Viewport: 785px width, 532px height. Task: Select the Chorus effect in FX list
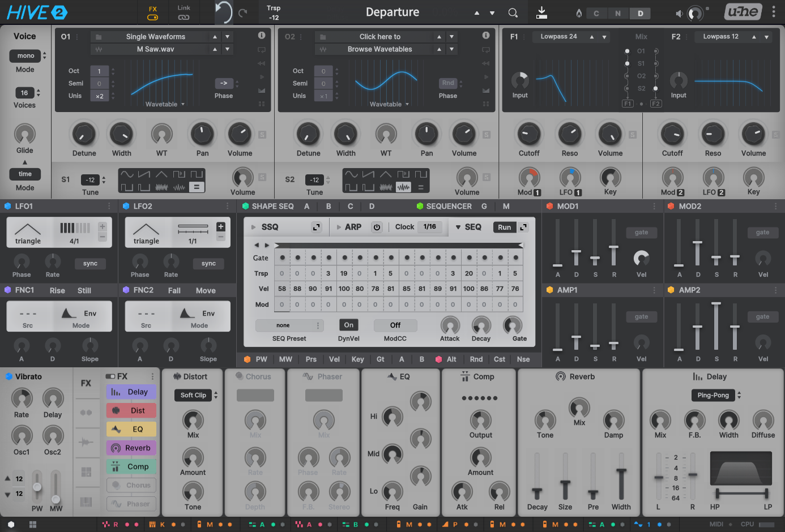(x=131, y=485)
